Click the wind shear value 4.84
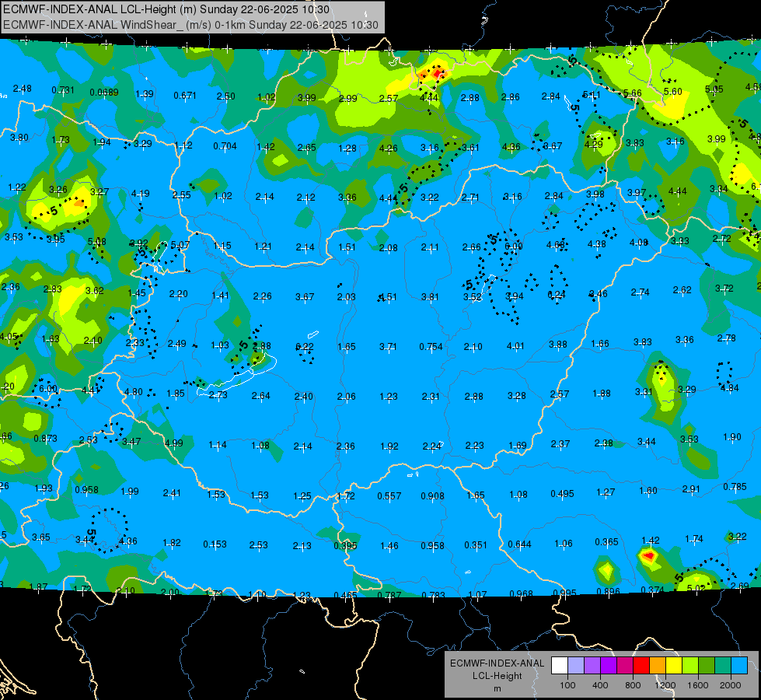761x700 pixels. pyautogui.click(x=729, y=388)
